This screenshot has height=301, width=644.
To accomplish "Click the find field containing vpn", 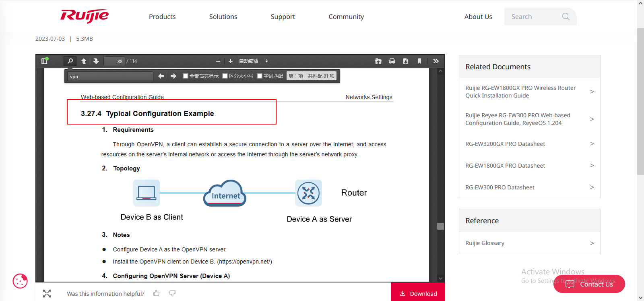I will pos(111,76).
